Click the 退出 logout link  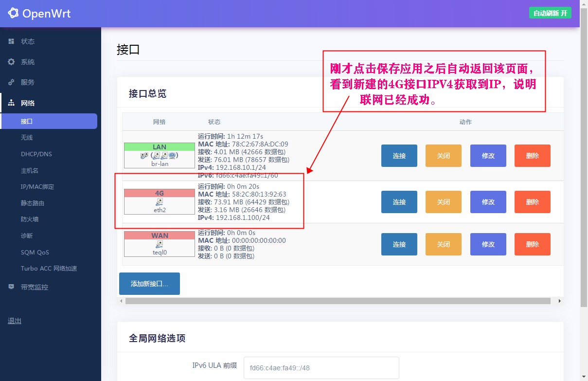pos(15,321)
